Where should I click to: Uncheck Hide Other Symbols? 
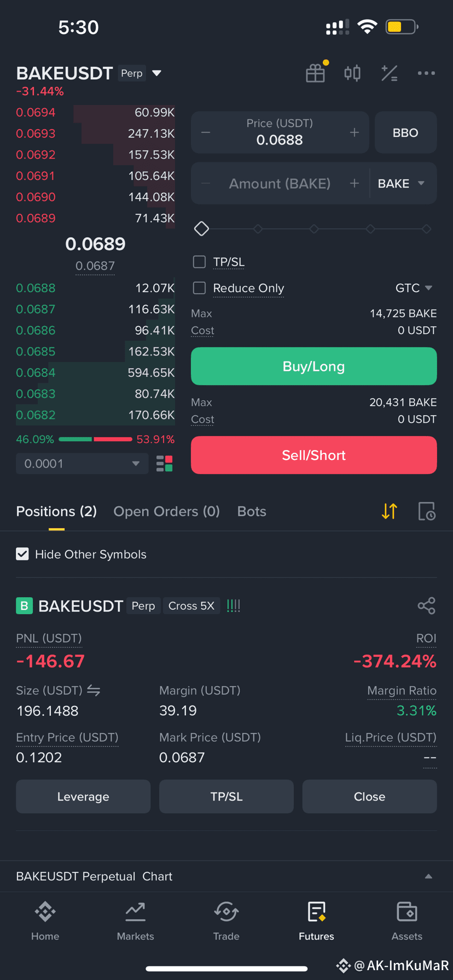(x=22, y=554)
